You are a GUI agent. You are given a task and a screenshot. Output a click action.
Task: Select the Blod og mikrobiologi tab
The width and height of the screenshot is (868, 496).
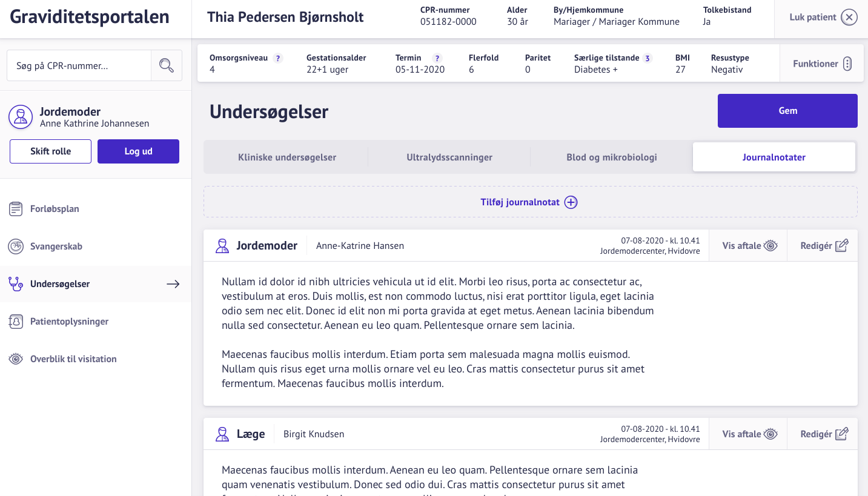coord(612,157)
